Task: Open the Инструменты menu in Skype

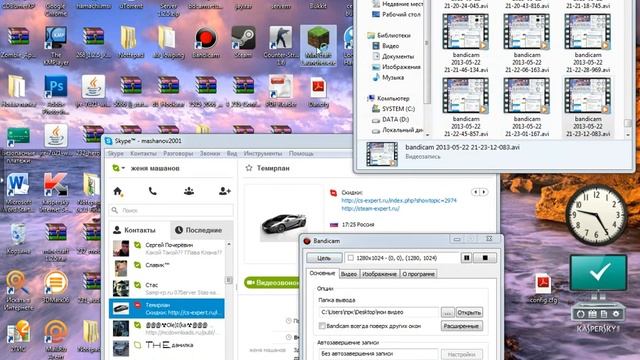Action: 263,153
